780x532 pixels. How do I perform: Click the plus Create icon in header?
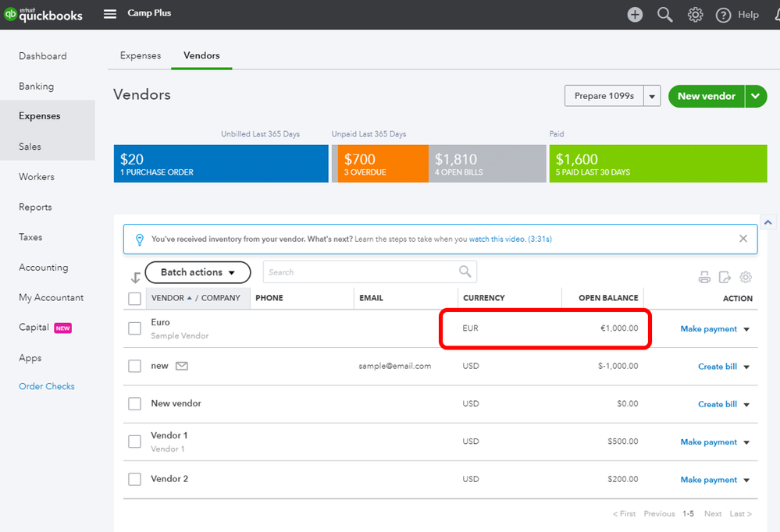click(x=635, y=15)
